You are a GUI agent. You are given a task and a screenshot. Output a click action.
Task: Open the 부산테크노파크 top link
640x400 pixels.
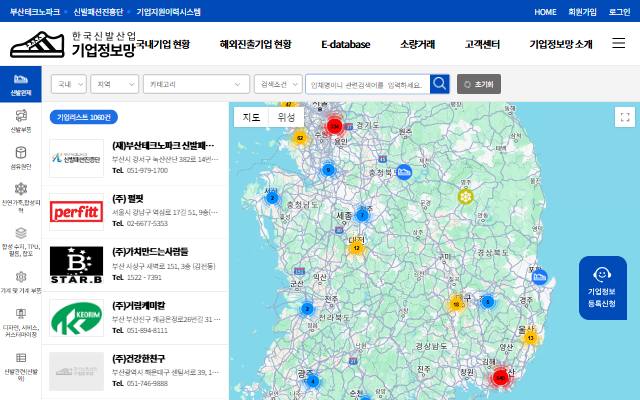[x=35, y=12]
